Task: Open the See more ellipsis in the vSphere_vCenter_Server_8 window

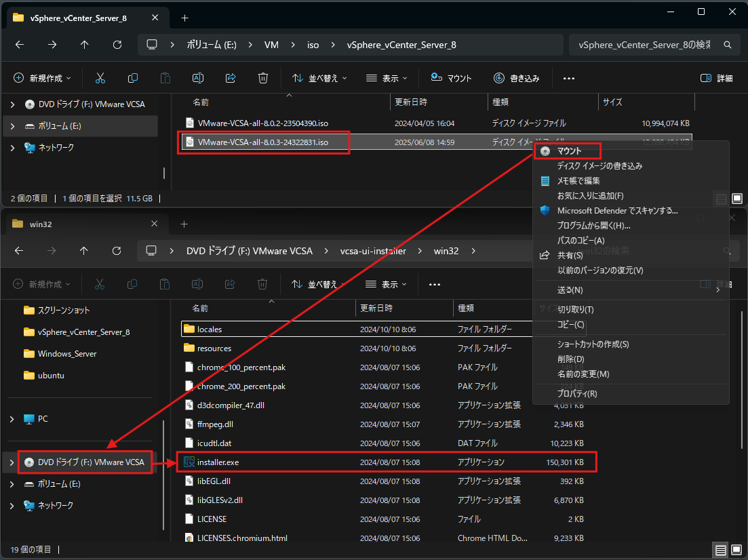Action: point(569,78)
